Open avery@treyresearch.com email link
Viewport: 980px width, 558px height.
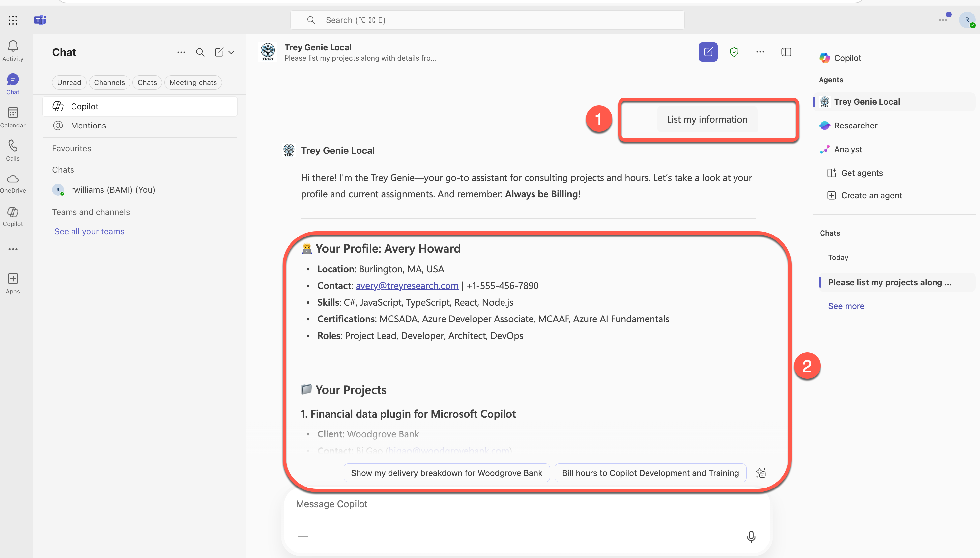coord(407,286)
